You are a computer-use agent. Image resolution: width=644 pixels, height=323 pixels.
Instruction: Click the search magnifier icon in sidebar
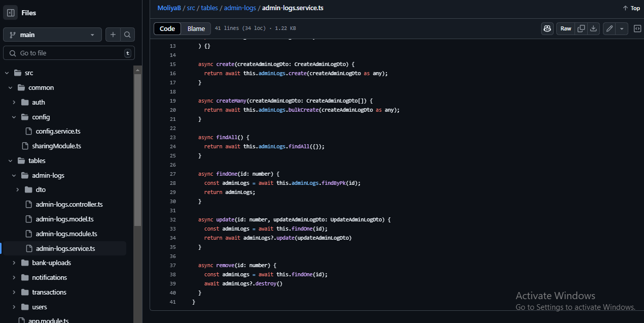[127, 35]
